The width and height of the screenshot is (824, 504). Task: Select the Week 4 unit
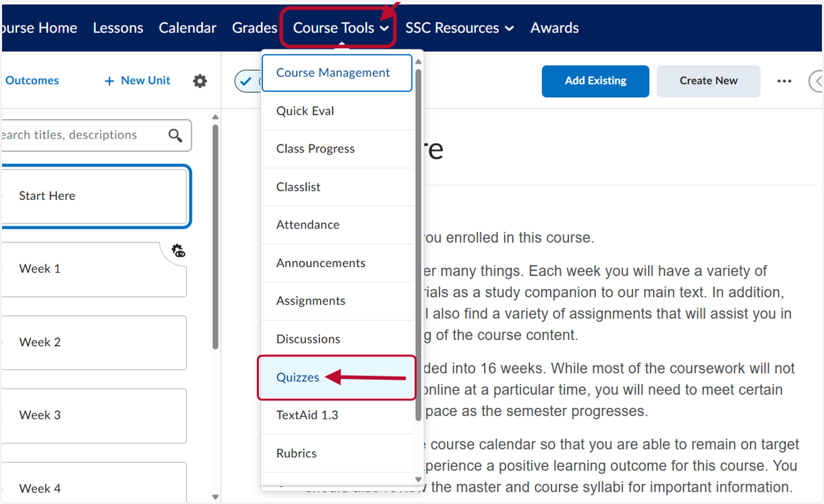(94, 483)
